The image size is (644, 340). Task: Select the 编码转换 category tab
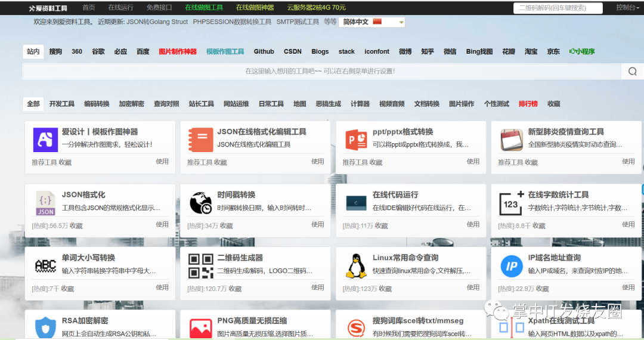[97, 104]
